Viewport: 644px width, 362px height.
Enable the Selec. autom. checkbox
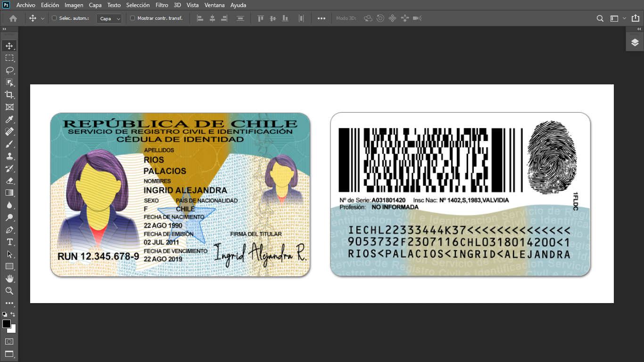(x=54, y=18)
